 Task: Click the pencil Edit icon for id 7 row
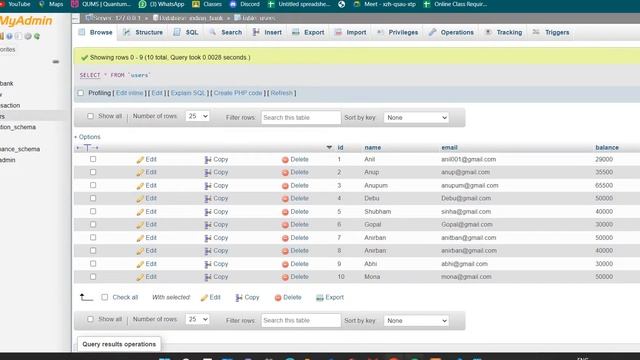140,238
